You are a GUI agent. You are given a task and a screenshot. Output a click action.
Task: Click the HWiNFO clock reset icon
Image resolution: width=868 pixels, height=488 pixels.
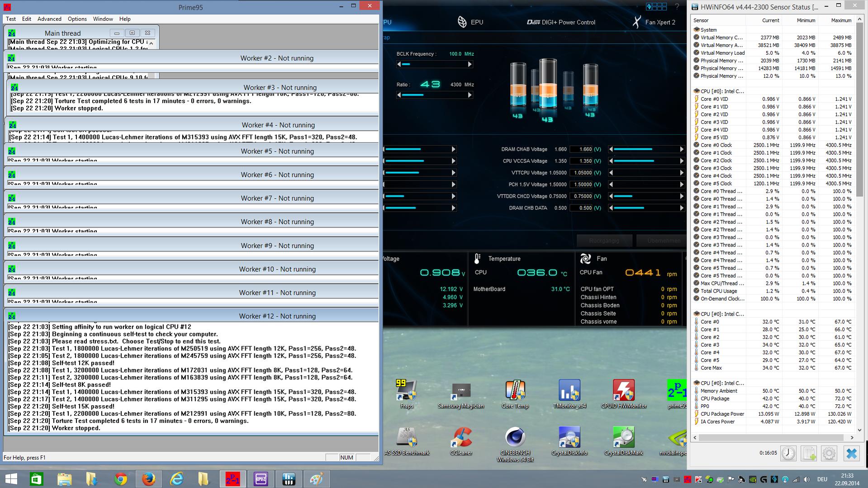[x=788, y=453]
